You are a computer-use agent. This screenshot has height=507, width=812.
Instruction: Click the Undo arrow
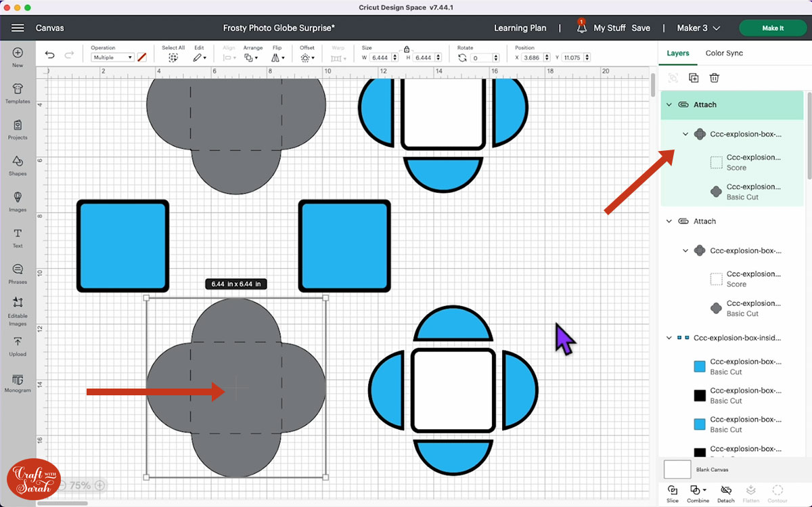tap(50, 56)
